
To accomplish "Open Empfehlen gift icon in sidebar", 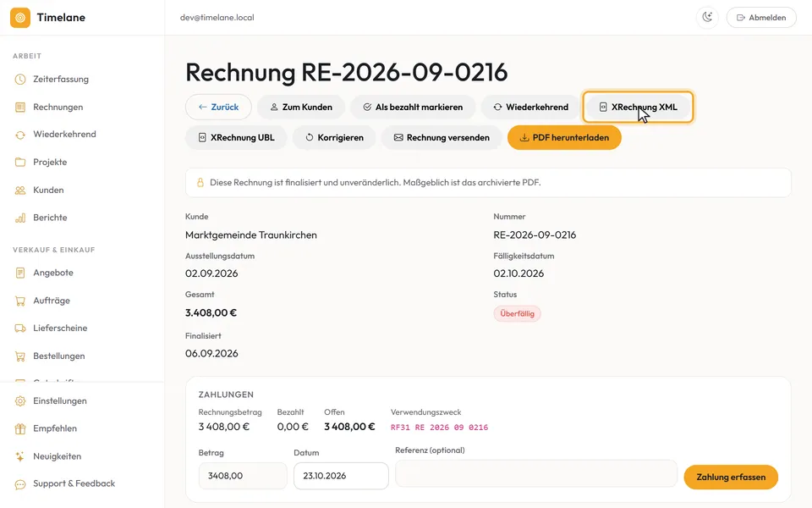I will tap(20, 428).
